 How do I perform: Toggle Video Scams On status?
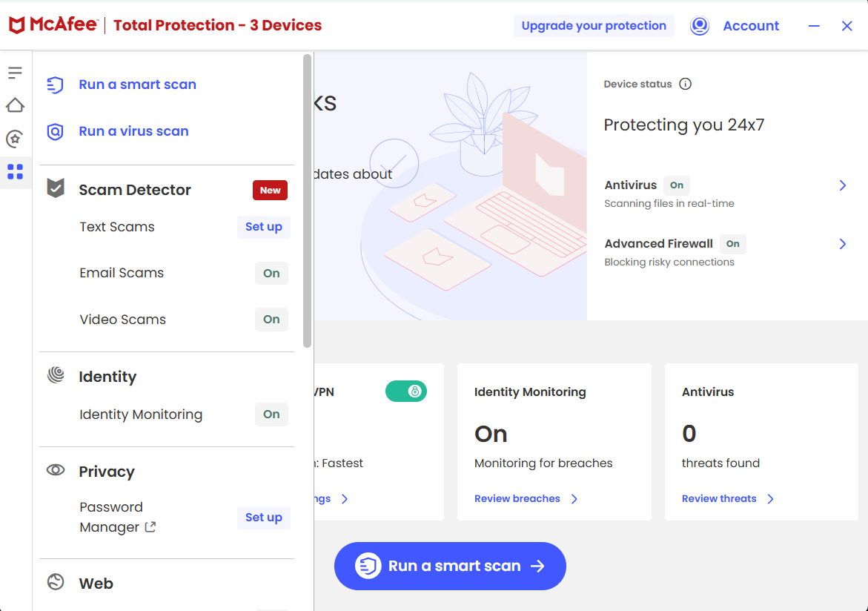pos(271,320)
